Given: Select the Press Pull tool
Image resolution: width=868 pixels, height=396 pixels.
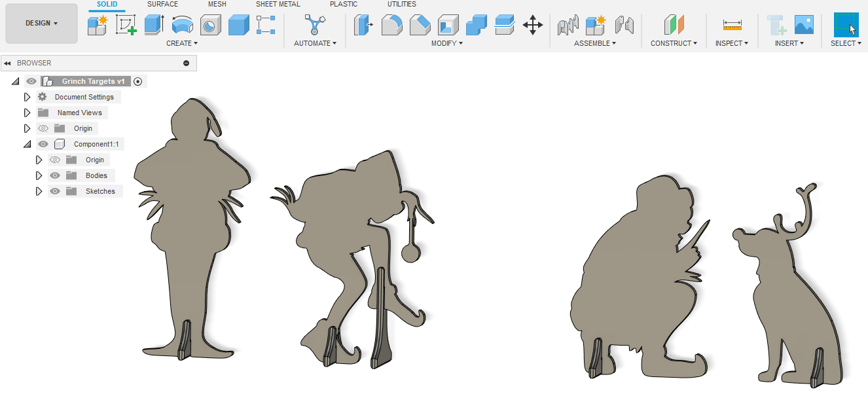Looking at the screenshot, I should tap(363, 25).
